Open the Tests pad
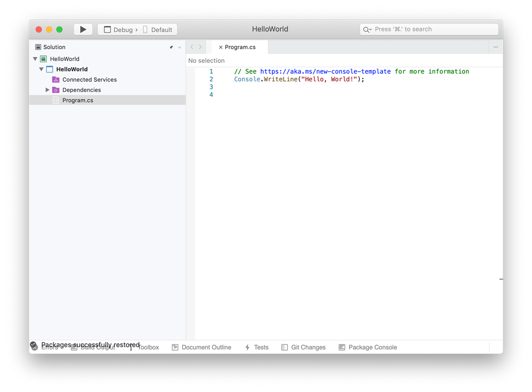The image size is (532, 392). click(256, 347)
